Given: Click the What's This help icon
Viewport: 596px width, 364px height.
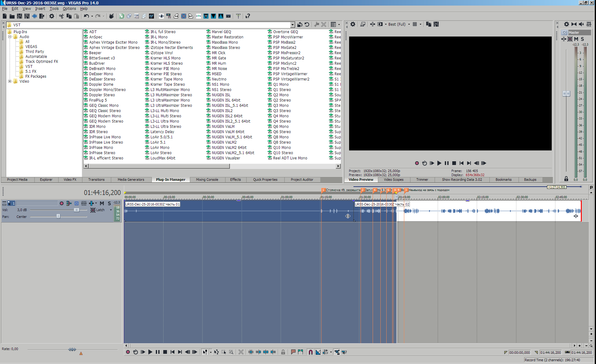Looking at the screenshot, I should click(248, 16).
